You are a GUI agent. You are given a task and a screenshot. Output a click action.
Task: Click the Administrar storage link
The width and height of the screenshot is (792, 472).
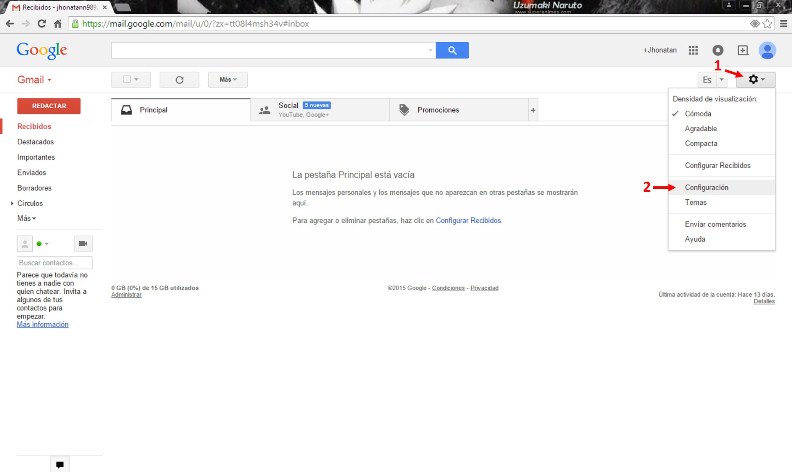[x=126, y=295]
